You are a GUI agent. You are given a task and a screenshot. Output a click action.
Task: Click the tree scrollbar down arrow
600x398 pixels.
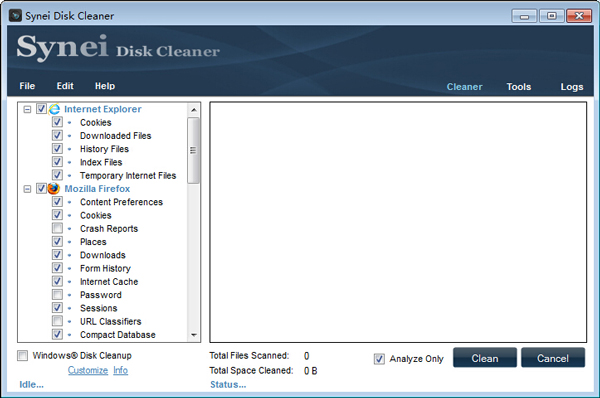(194, 335)
